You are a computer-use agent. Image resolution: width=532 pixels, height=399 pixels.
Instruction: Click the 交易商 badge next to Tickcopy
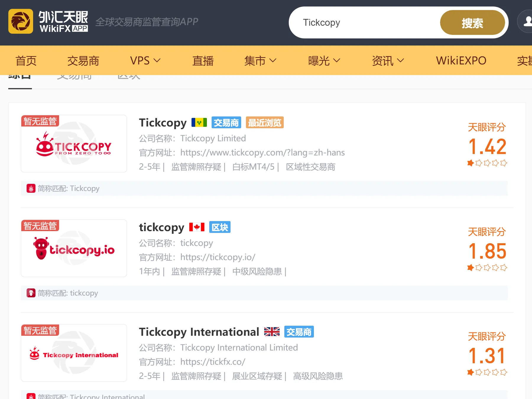[x=226, y=122]
